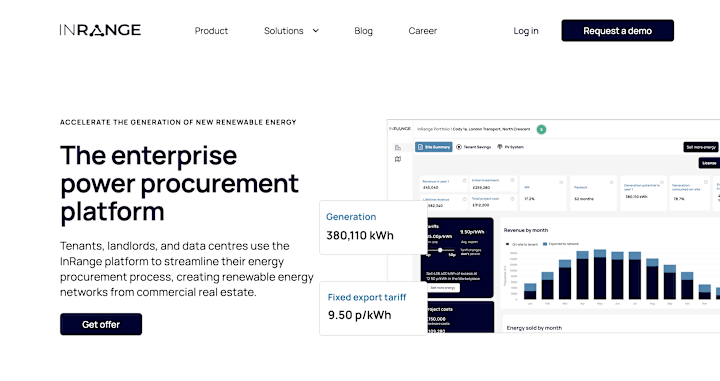Click info icon on Revenue in year 1 card
Viewport: 720px width, 381px height.
click(464, 180)
